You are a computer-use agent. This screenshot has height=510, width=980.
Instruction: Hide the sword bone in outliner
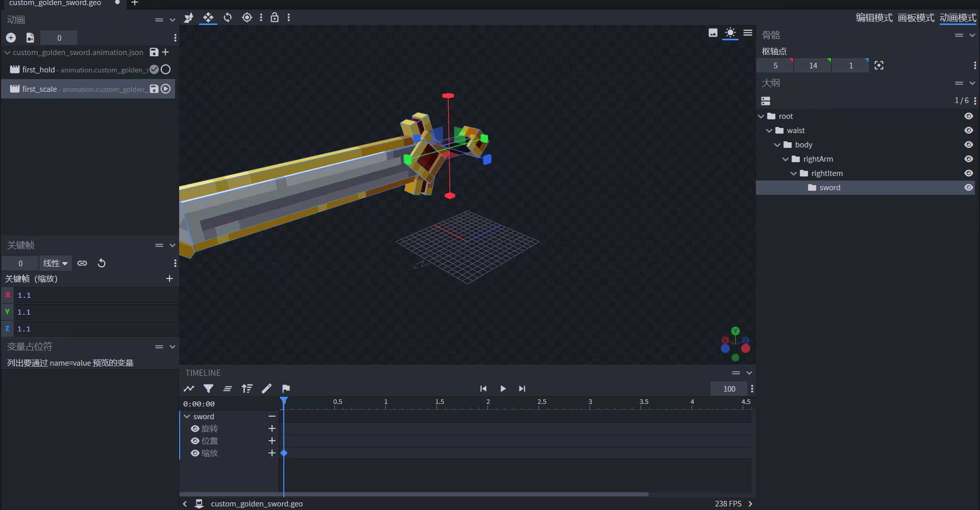point(968,188)
